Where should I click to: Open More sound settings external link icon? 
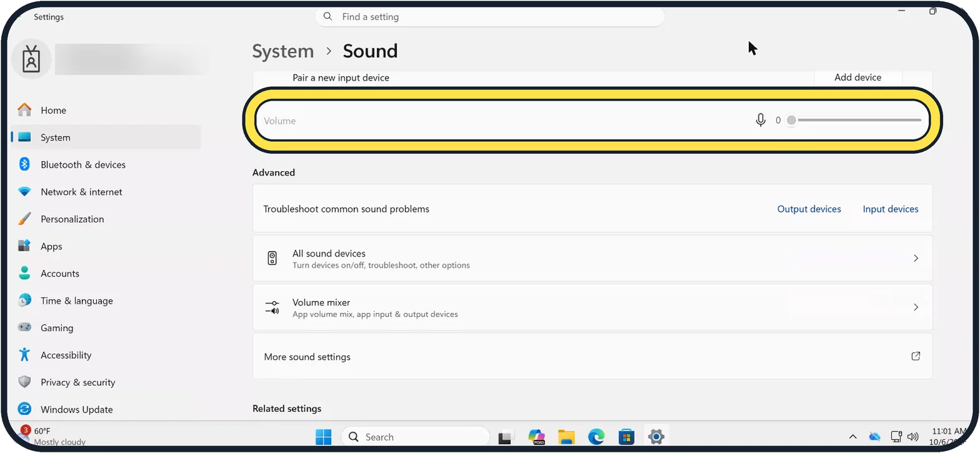(x=916, y=356)
